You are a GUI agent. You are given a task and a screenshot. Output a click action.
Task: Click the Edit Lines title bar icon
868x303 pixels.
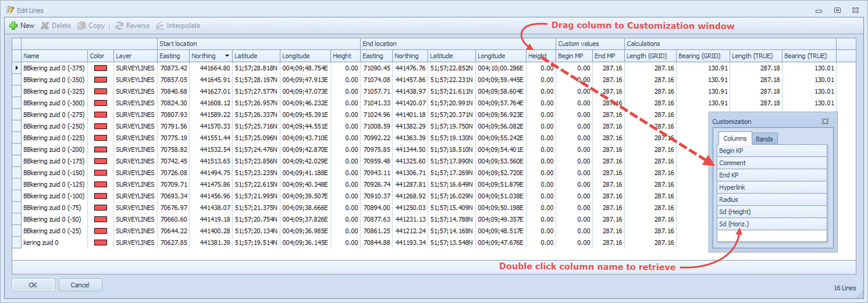point(10,10)
